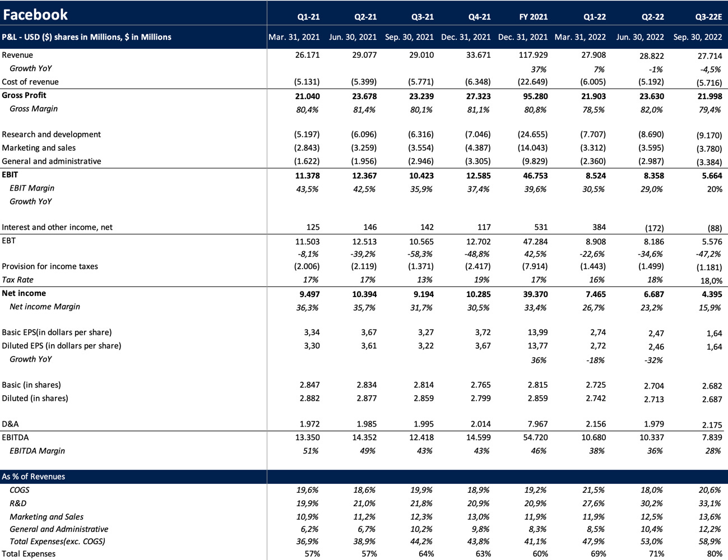Click the Net income Margin label

(45, 307)
